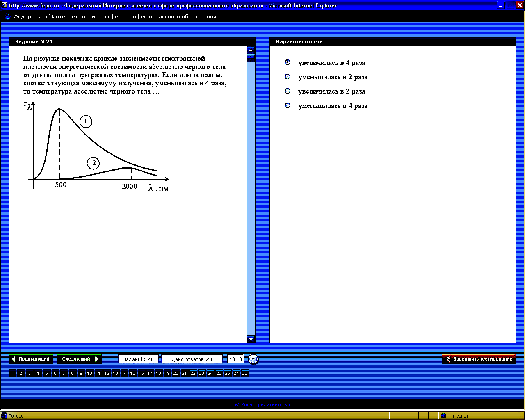Select answer "уменьшилась в 2 раза"

coord(287,77)
